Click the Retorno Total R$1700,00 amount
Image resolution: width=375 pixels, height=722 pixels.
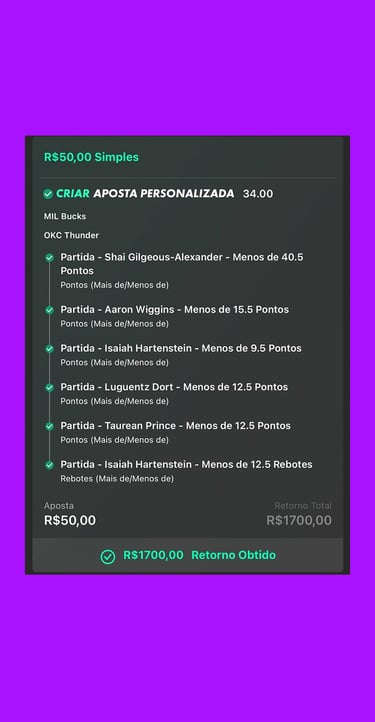point(299,520)
